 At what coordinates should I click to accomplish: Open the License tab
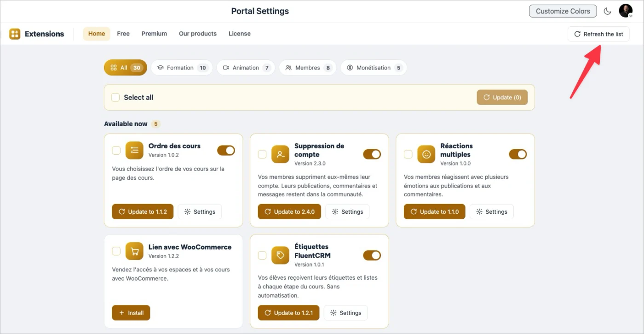tap(240, 34)
